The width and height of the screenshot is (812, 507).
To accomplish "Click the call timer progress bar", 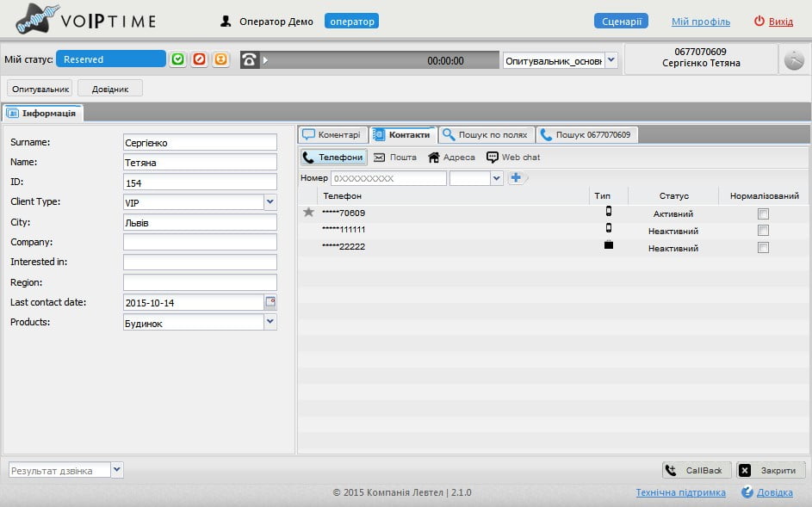I will click(x=380, y=60).
